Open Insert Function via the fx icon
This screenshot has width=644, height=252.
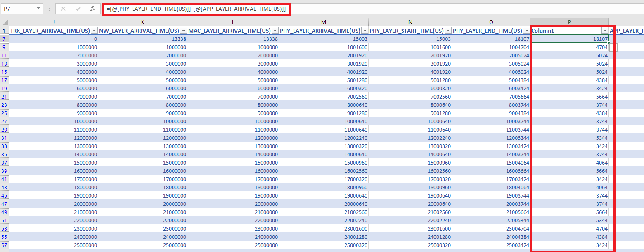[93, 8]
